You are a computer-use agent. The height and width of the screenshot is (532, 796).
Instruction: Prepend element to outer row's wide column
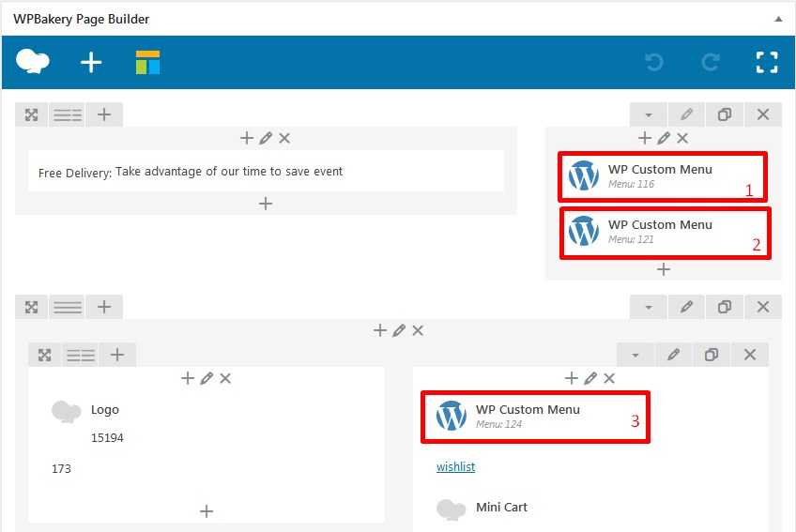pos(380,330)
